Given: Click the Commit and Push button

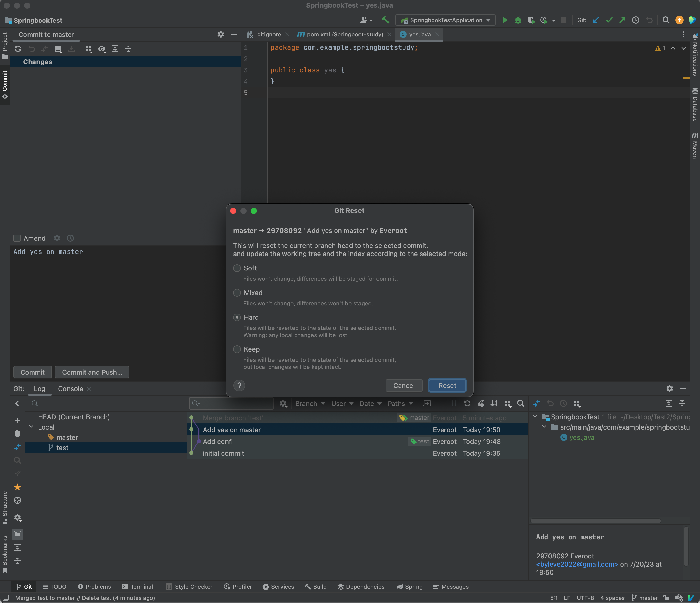Looking at the screenshot, I should (x=92, y=372).
